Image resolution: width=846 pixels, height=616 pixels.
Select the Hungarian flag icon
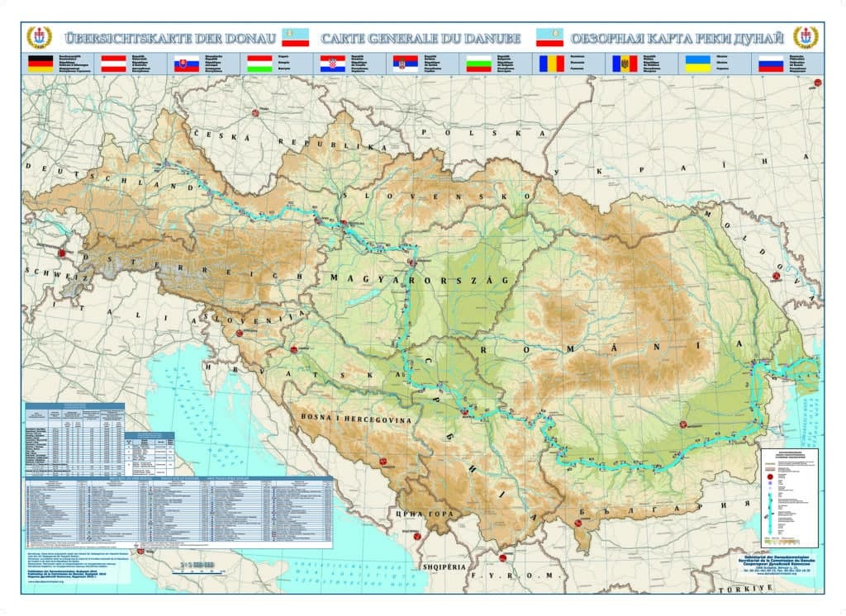[259, 64]
